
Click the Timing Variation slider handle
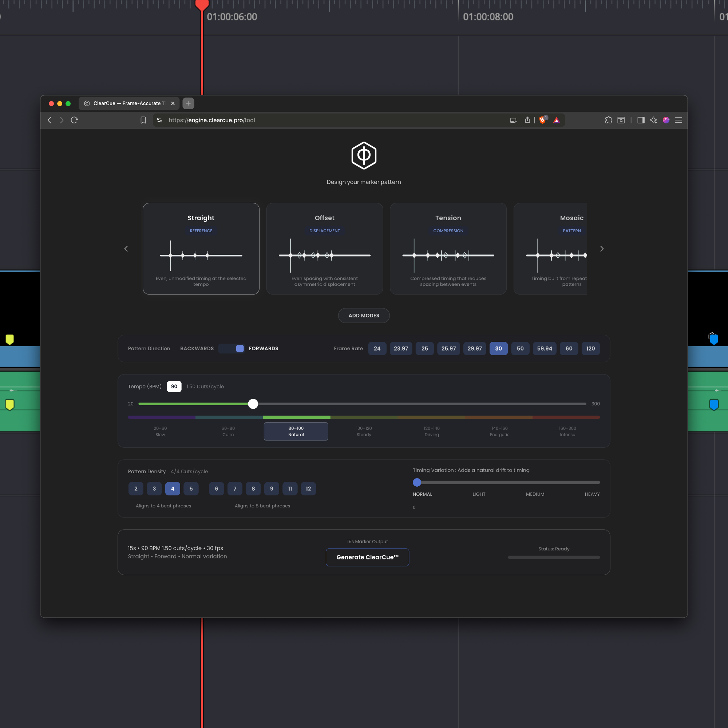[x=417, y=482]
